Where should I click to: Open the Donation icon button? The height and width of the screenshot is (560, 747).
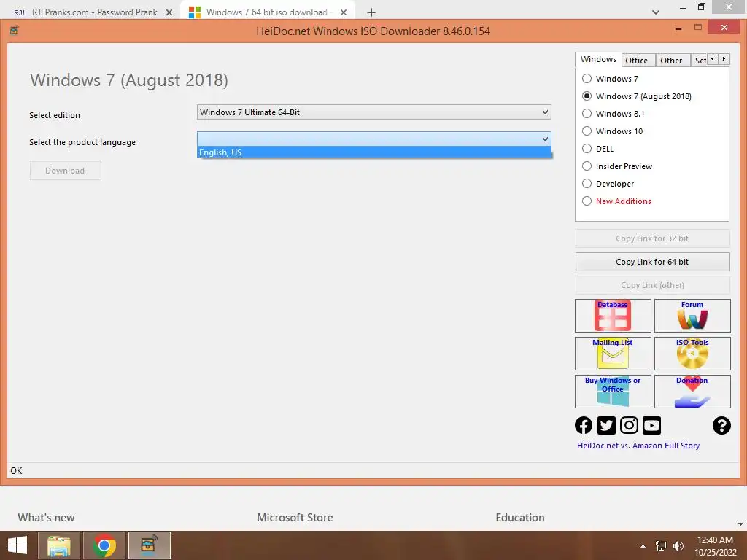(692, 392)
